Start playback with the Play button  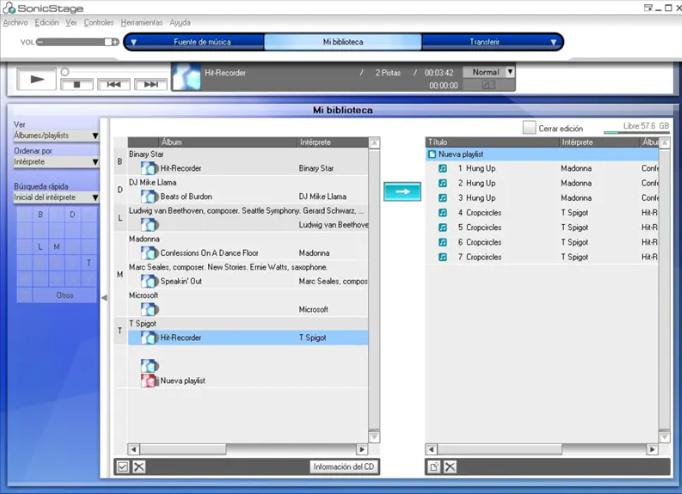pos(37,79)
